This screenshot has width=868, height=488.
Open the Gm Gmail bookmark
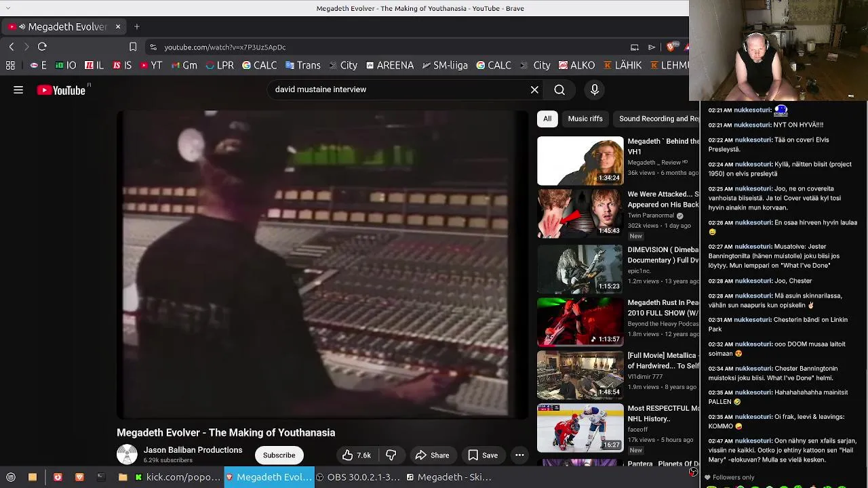(x=184, y=65)
